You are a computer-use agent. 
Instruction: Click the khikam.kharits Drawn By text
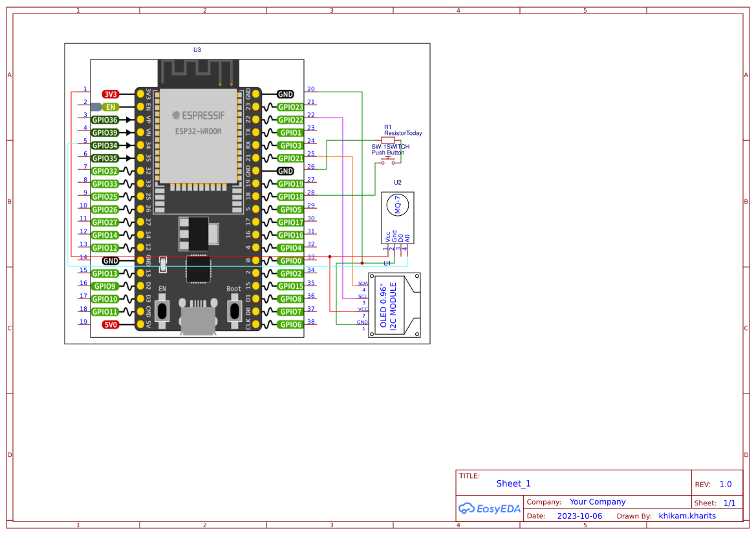pos(687,516)
